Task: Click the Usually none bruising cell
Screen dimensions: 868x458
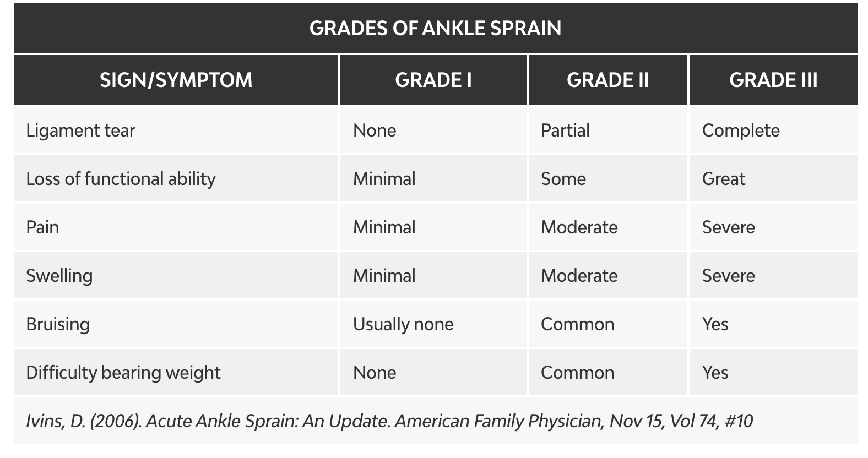Action: (403, 324)
